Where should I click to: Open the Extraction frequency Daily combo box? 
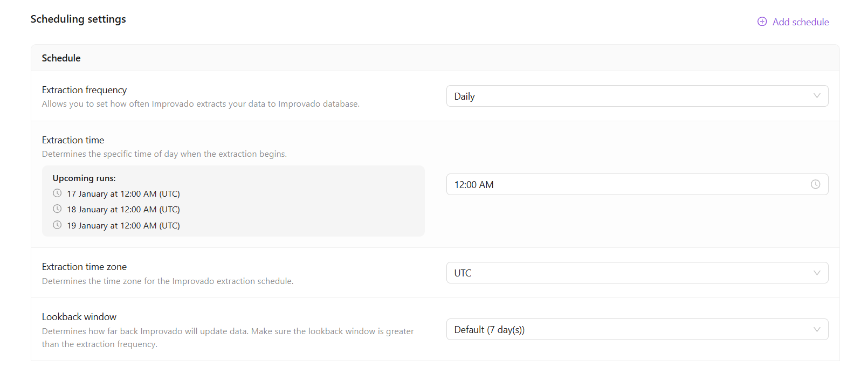pos(625,96)
